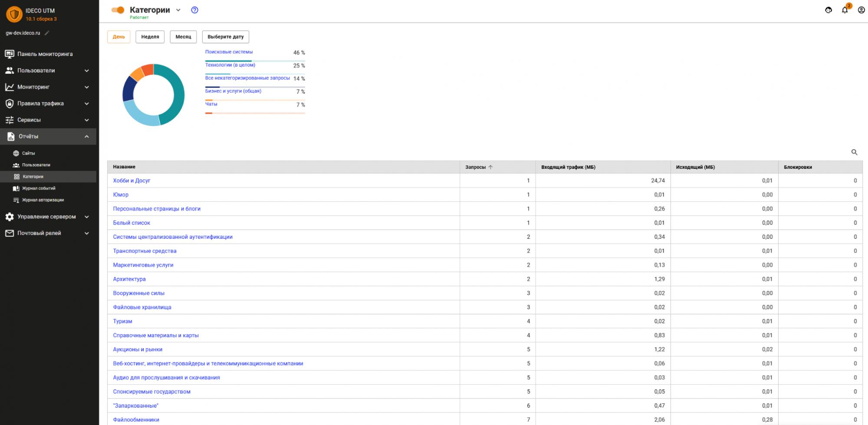Select the Неделя period button

[x=150, y=37]
